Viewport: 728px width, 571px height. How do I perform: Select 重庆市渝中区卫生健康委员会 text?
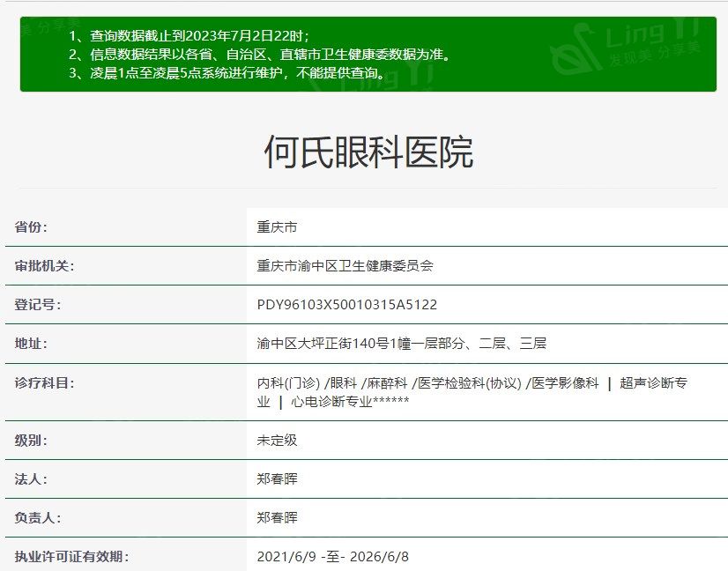[x=345, y=265]
